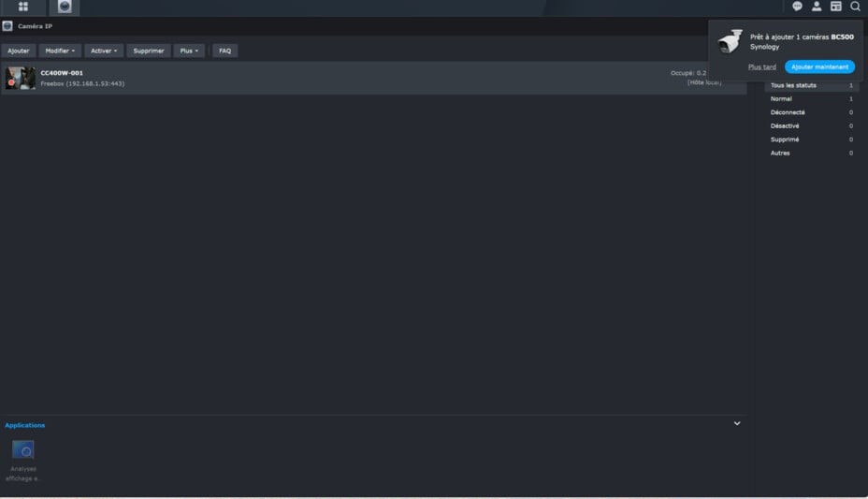Dismiss popup with Plus tard link
The width and height of the screenshot is (868, 499).
point(762,67)
